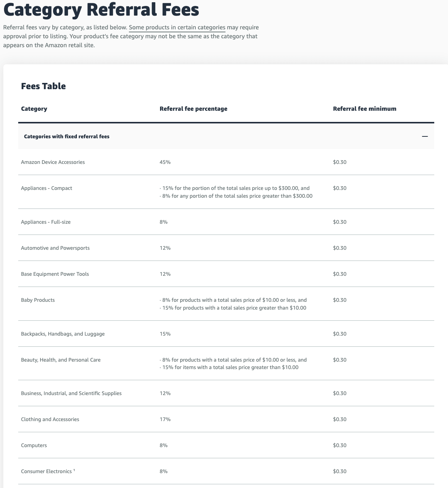This screenshot has height=488, width=448.
Task: Select the Clothing and Accessories category
Action: 50,419
